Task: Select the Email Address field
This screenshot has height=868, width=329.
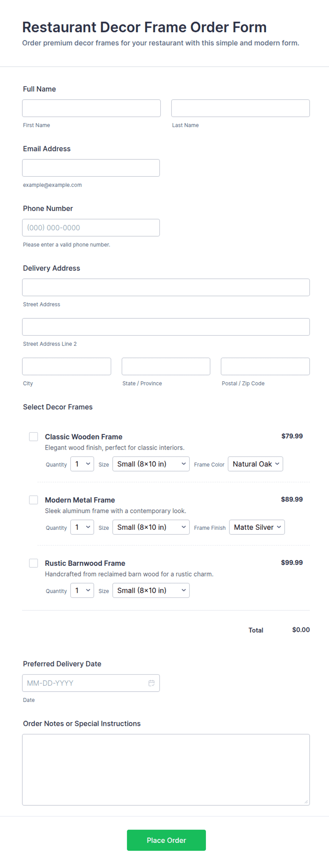Action: (91, 168)
